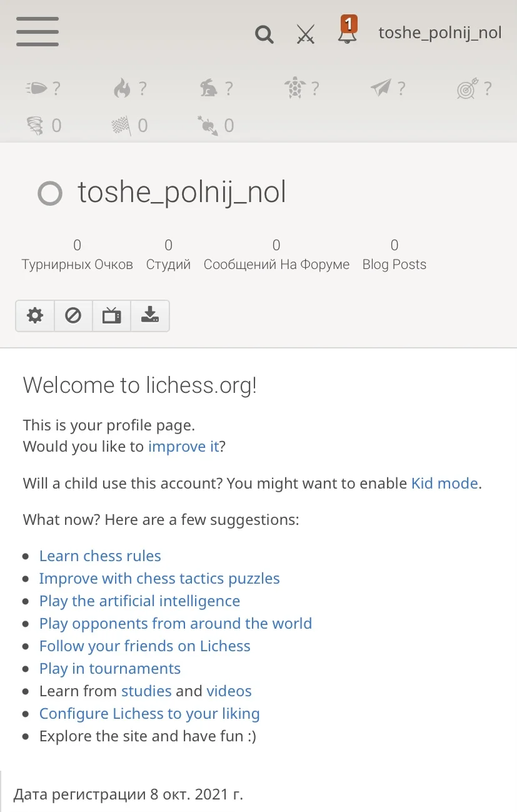Click the TV watch icon button

coord(112,315)
